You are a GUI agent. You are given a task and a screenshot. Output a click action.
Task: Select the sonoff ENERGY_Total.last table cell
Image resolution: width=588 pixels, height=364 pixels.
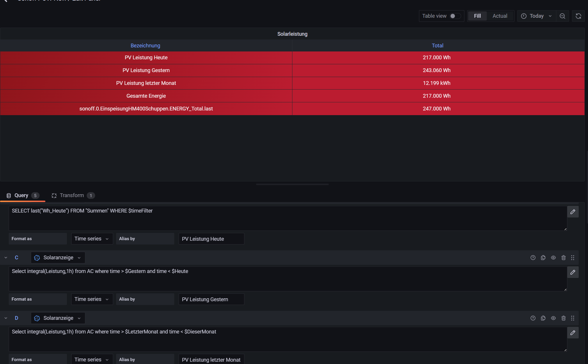(x=146, y=109)
